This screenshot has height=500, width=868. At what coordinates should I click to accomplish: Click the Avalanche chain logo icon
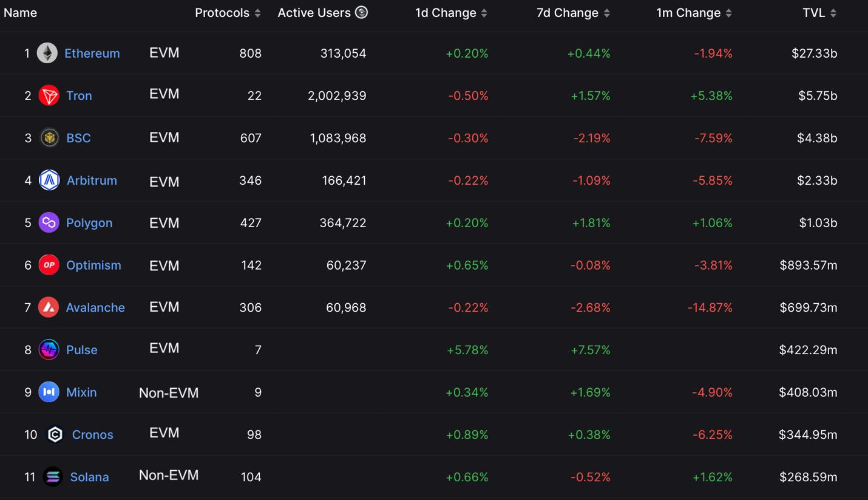(49, 307)
